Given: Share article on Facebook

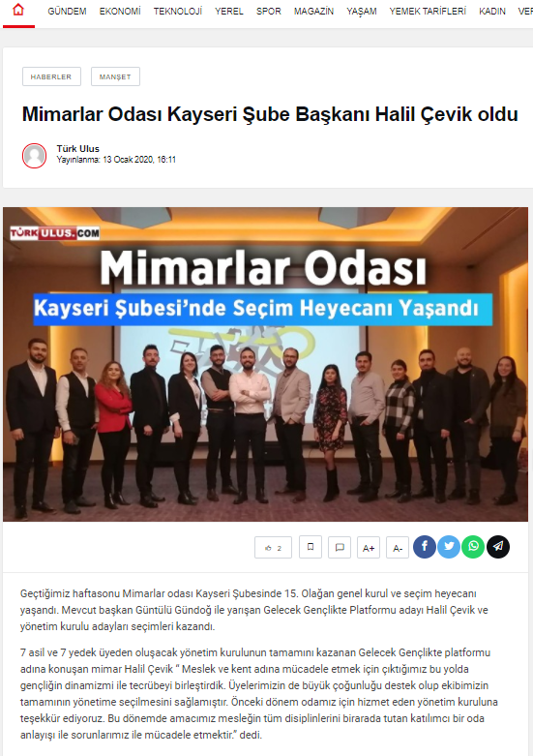Looking at the screenshot, I should click(x=425, y=547).
